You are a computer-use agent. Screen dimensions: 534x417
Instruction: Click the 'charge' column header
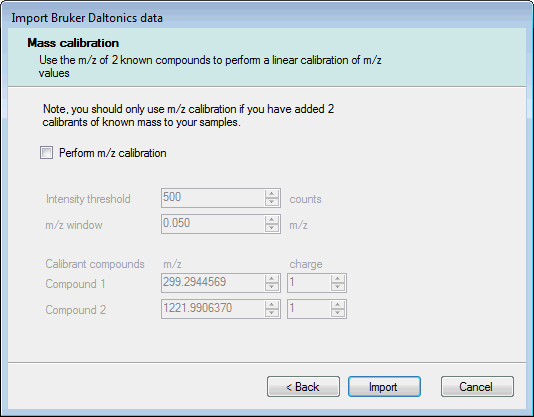[x=306, y=264]
